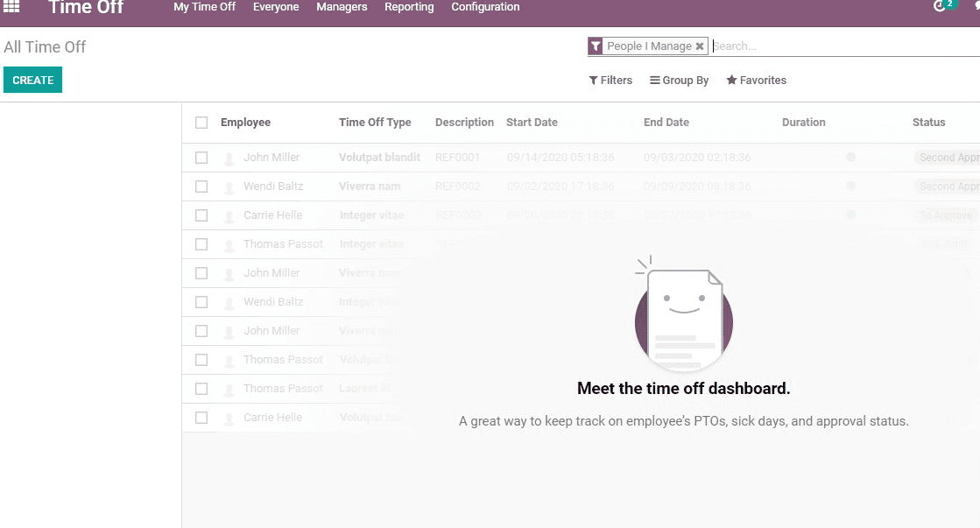Check the first Carrie Helle Integer vitae checkbox
This screenshot has width=980, height=528.
coord(201,215)
